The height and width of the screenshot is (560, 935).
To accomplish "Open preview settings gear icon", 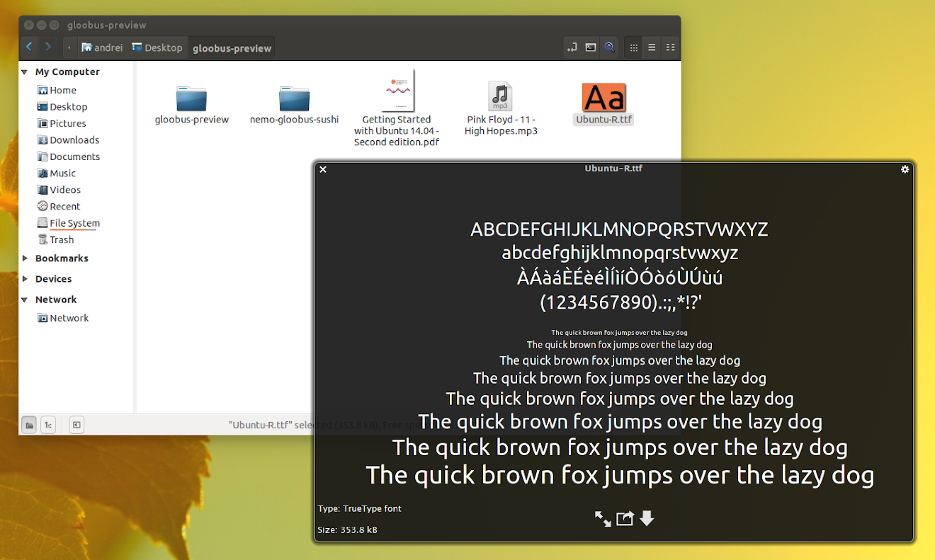I will pyautogui.click(x=905, y=169).
